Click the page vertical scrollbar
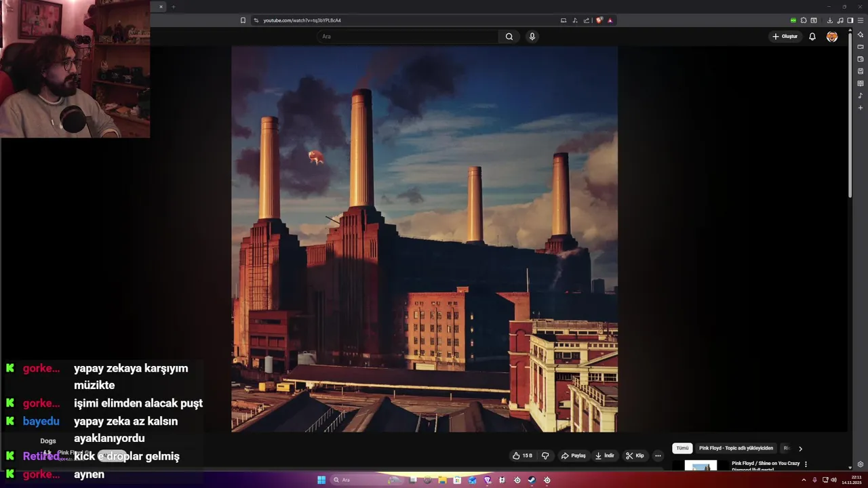Image resolution: width=868 pixels, height=488 pixels. tap(850, 115)
